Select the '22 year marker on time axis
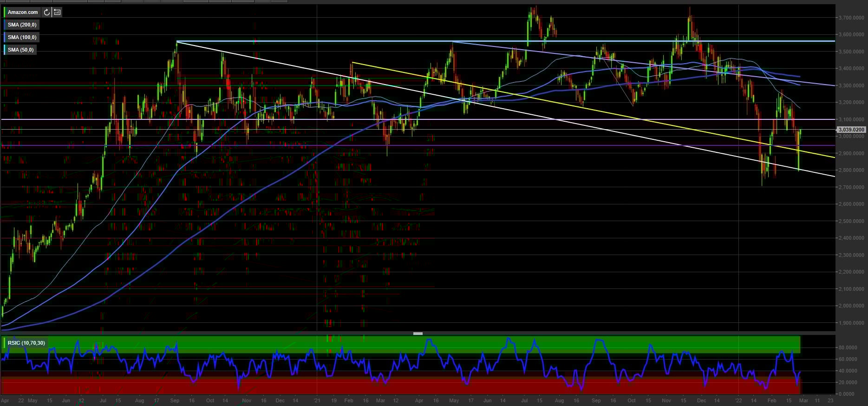The width and height of the screenshot is (868, 406). pyautogui.click(x=738, y=400)
